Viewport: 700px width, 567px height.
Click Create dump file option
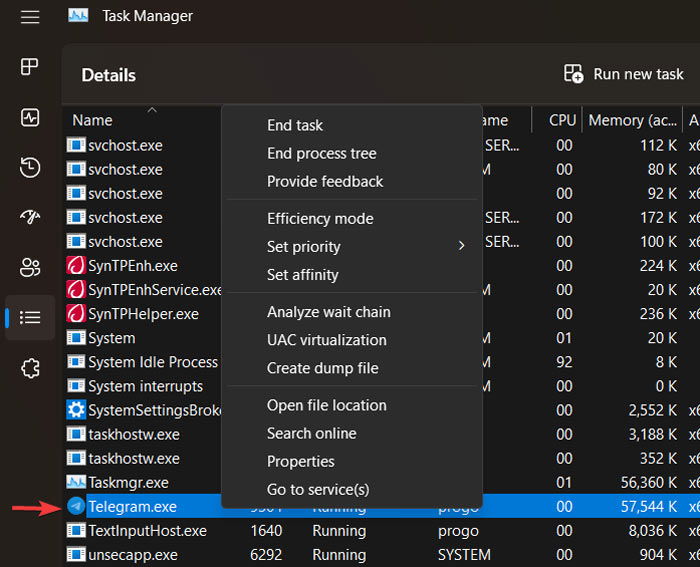(x=322, y=368)
